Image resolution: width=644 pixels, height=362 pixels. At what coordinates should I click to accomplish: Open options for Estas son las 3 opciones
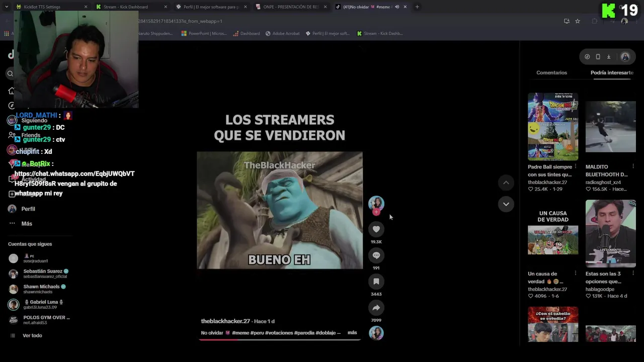pos(633,274)
